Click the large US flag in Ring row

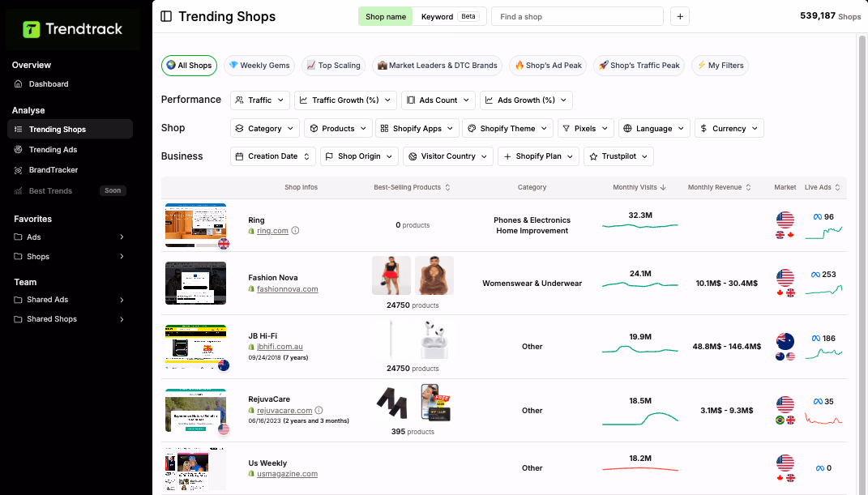pos(785,220)
